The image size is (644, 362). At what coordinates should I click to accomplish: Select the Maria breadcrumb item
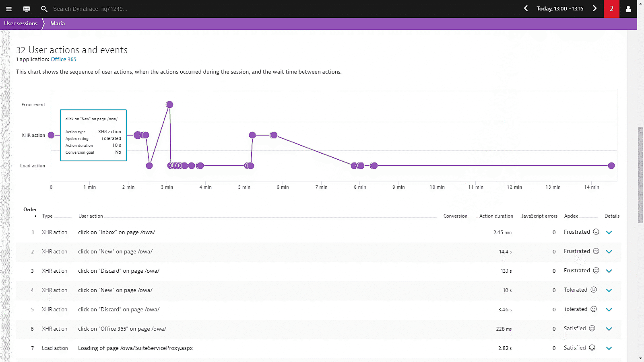click(x=58, y=24)
